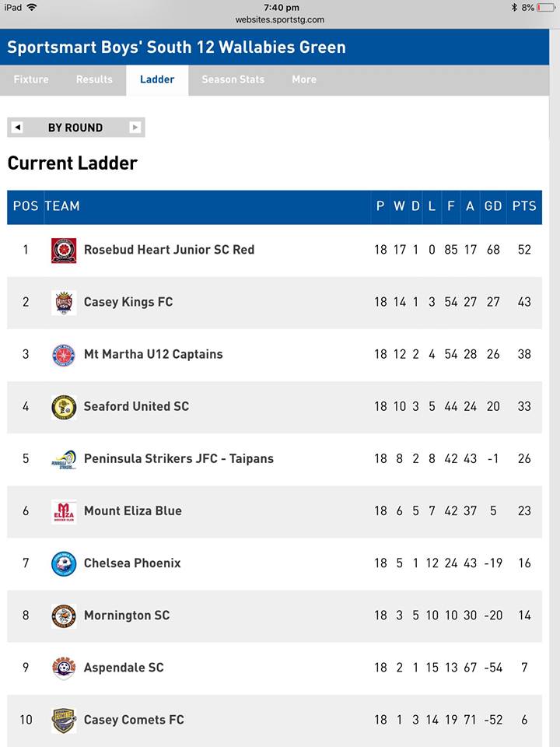
Task: Tap the websites.sportstg.com address bar
Action: tap(279, 20)
